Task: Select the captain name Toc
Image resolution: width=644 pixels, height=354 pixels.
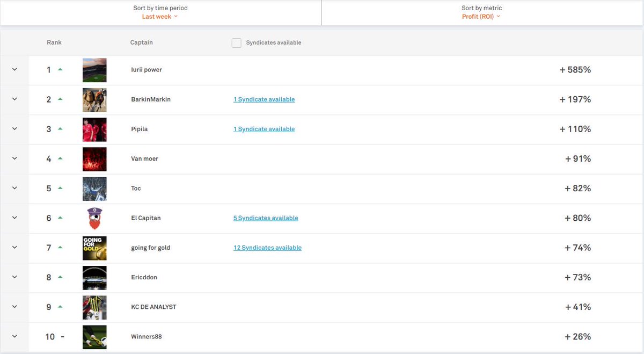Action: click(136, 189)
